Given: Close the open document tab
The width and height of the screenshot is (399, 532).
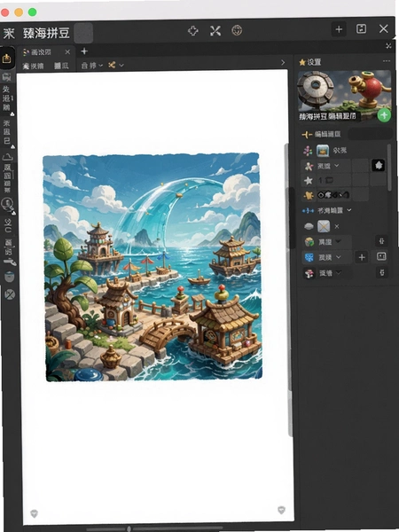Looking at the screenshot, I should click(67, 52).
